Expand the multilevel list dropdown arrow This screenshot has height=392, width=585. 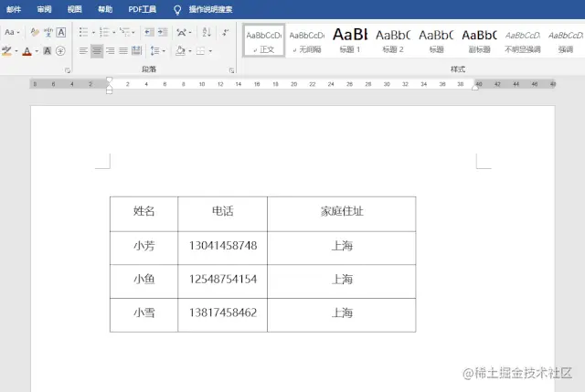133,33
